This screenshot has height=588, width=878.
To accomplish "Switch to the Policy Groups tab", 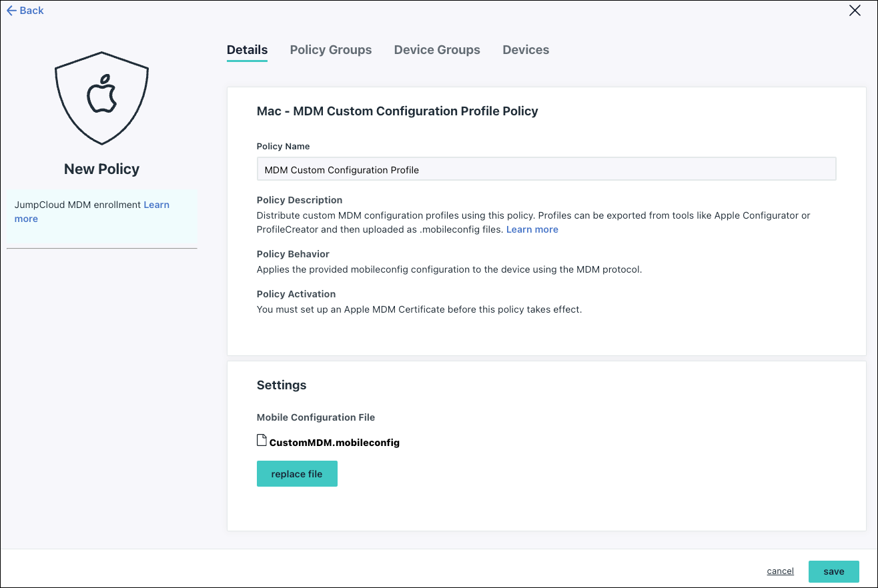I will 331,50.
